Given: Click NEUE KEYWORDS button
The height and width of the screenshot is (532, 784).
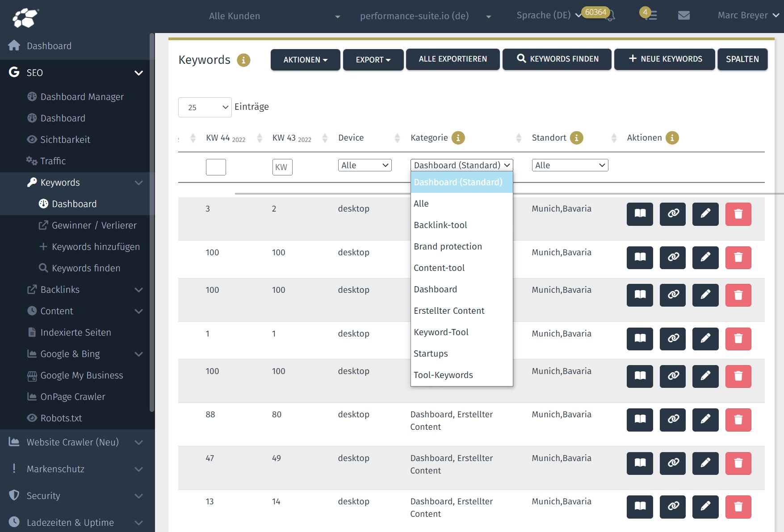Looking at the screenshot, I should (x=665, y=59).
